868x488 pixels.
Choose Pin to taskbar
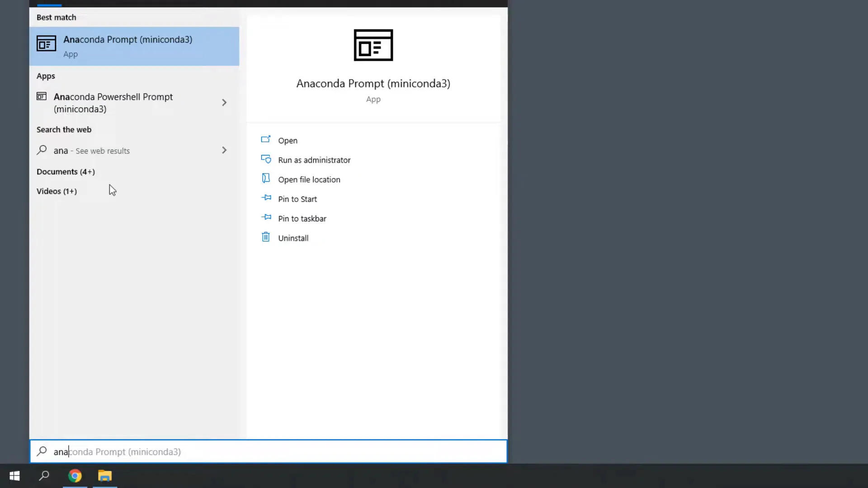pos(302,218)
